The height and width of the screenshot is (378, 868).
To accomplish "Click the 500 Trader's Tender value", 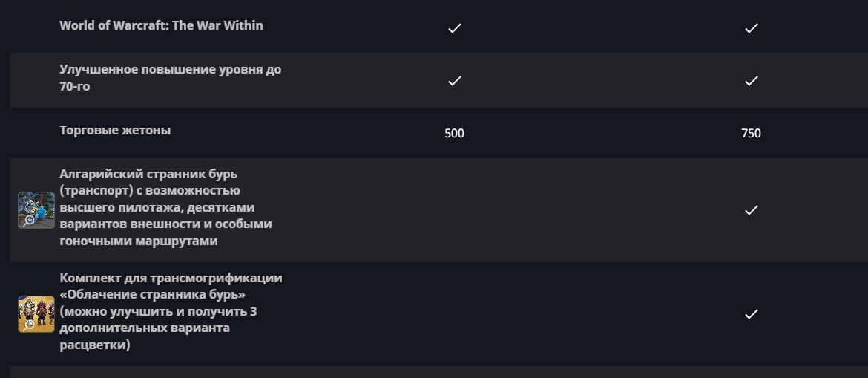I will (455, 134).
